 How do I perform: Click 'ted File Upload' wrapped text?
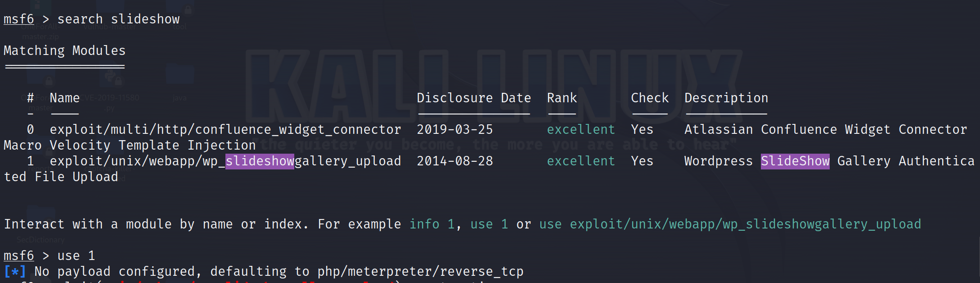[x=61, y=177]
